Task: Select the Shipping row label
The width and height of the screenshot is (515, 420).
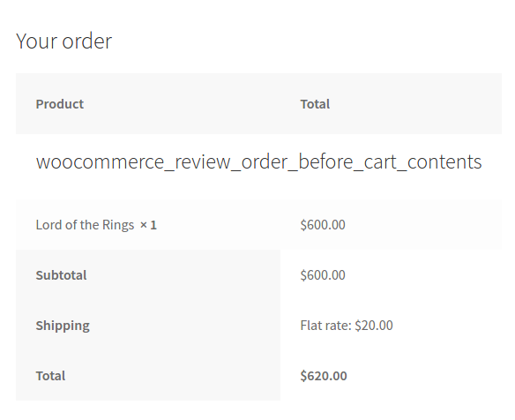Action: pyautogui.click(x=63, y=326)
